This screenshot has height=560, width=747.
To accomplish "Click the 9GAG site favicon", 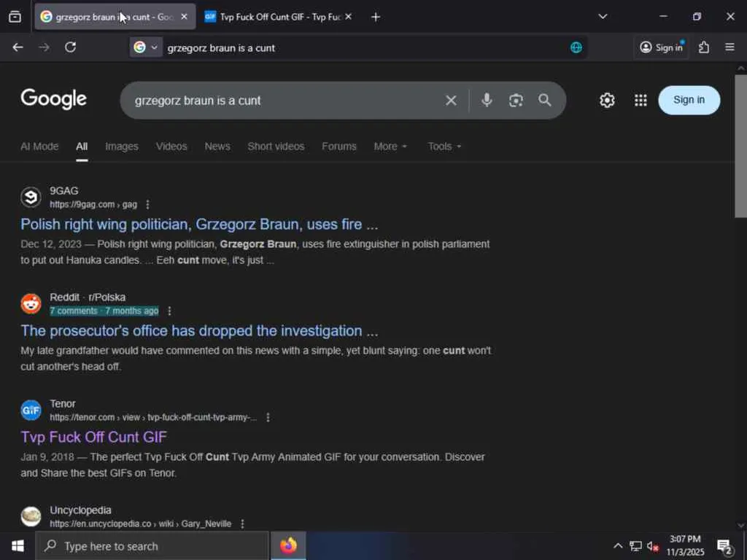I will (31, 197).
